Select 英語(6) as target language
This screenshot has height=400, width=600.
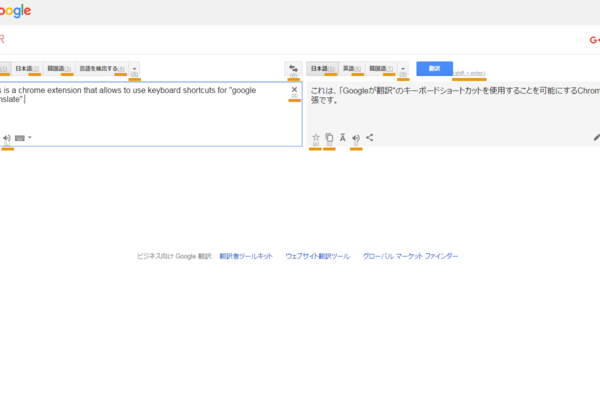click(352, 69)
